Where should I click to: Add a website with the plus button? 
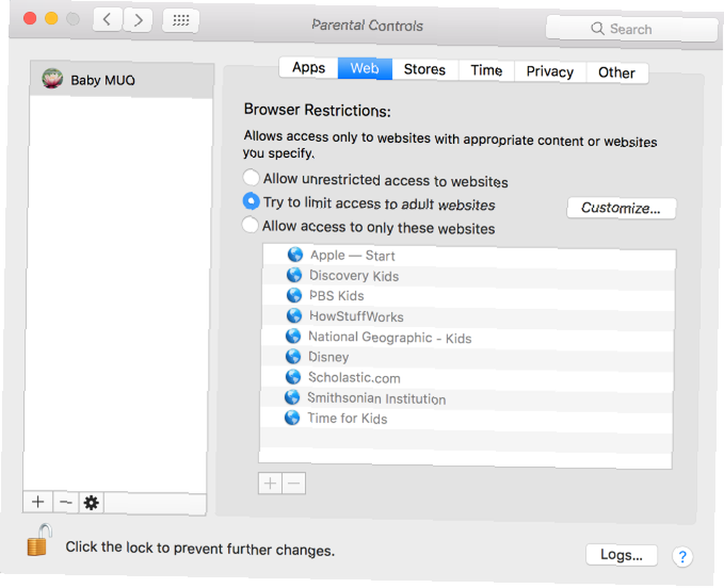[270, 483]
